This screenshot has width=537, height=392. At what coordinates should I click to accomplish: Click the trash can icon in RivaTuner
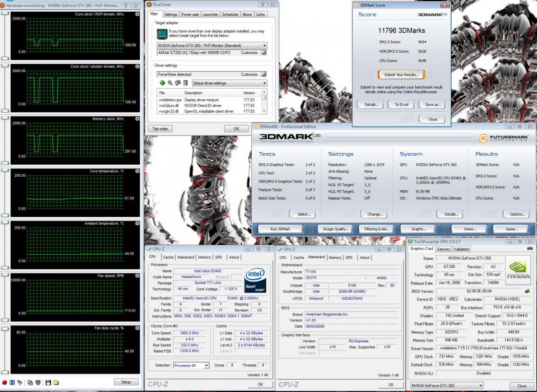[x=186, y=83]
